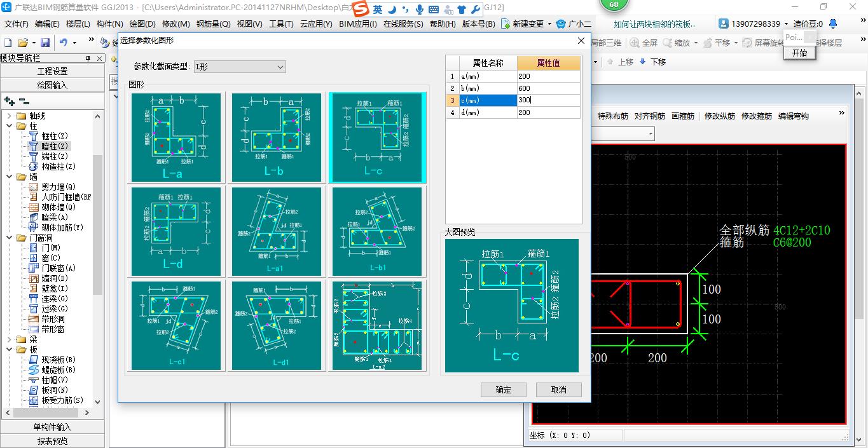
Task: Click the expand-all plus icon in navigation panel
Action: coord(10,101)
